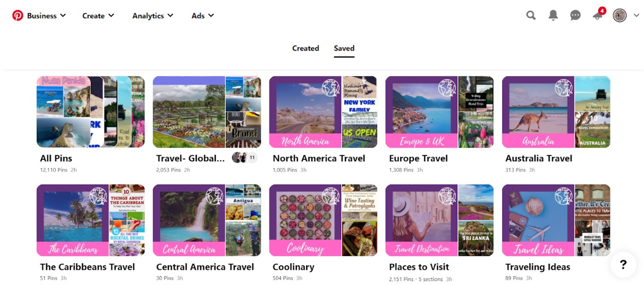Select the Saved tab

pos(344,48)
